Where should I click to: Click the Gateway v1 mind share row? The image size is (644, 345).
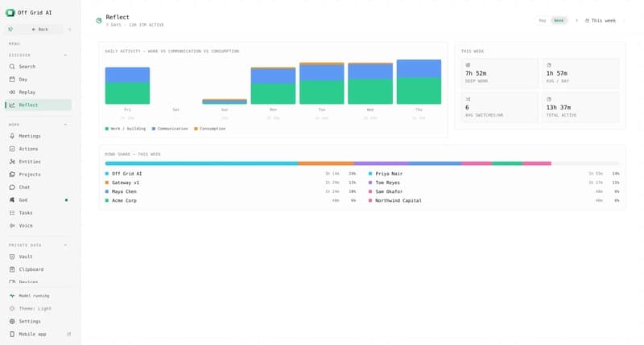(x=230, y=183)
